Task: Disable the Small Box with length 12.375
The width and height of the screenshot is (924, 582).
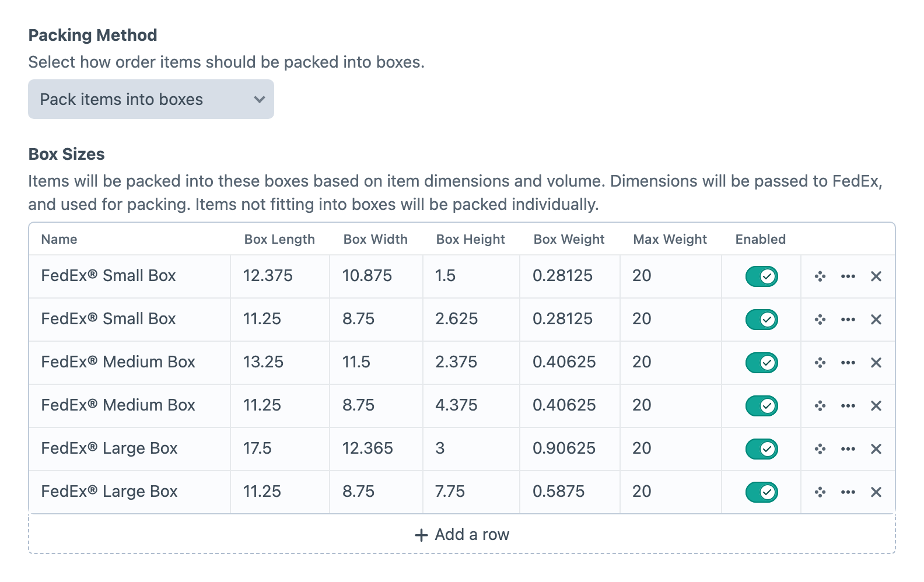Action: point(762,276)
